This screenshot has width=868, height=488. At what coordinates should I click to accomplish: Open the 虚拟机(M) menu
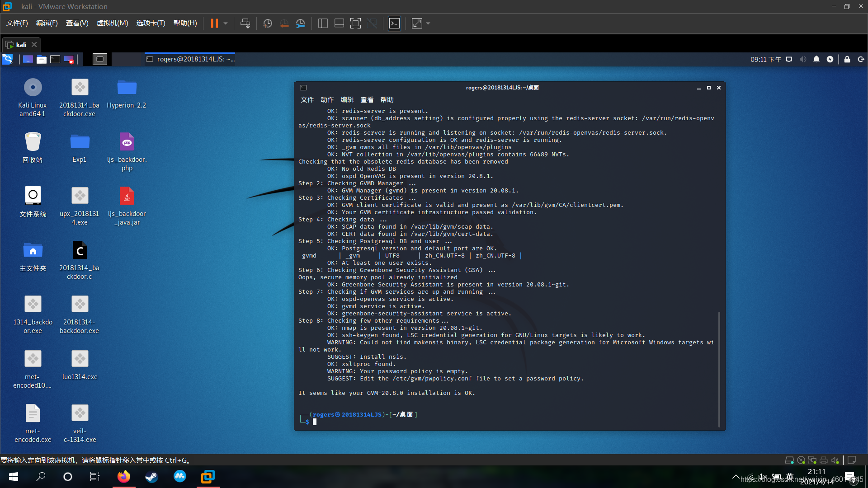(x=113, y=23)
